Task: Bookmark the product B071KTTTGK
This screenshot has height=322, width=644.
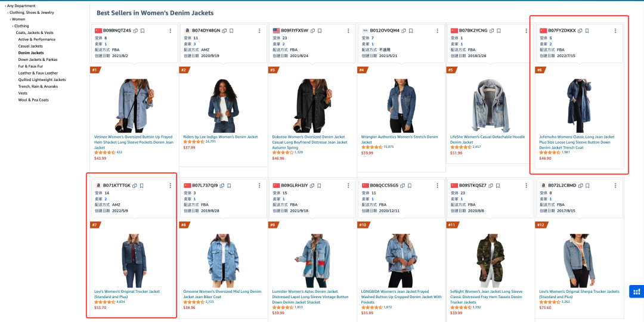Action: coord(142,185)
